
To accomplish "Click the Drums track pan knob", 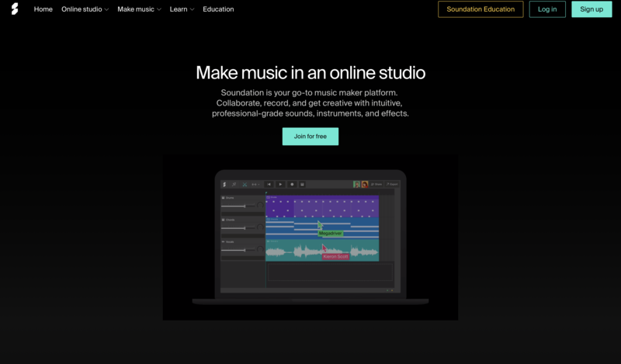I will point(259,206).
